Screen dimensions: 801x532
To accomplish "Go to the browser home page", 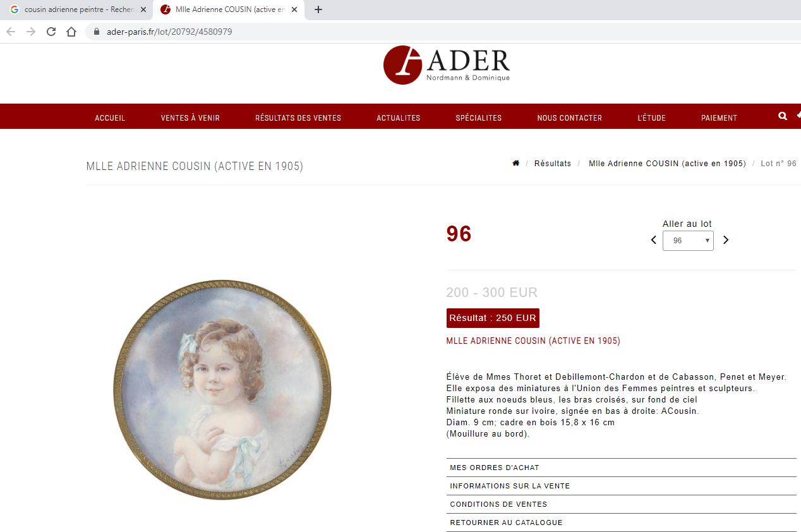I will 71,32.
